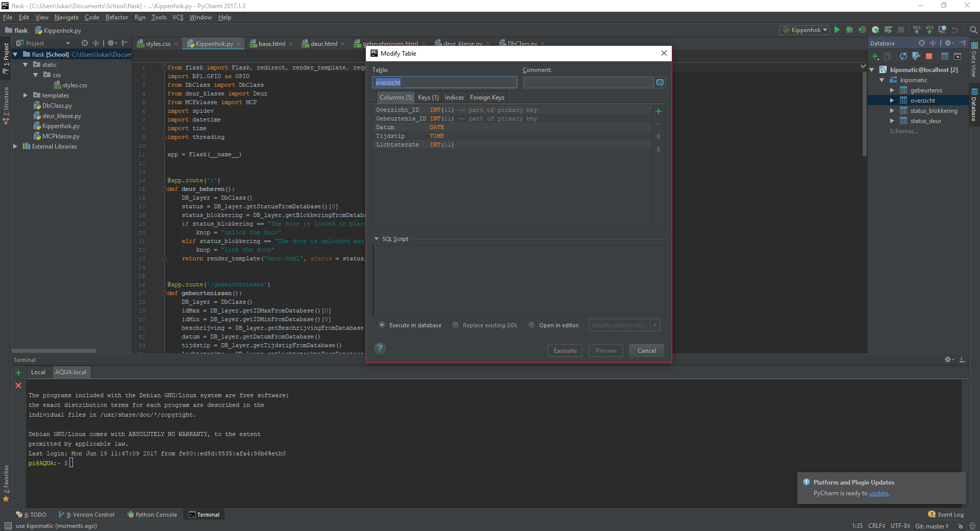
Task: Close terminal session with red X
Action: pos(18,385)
